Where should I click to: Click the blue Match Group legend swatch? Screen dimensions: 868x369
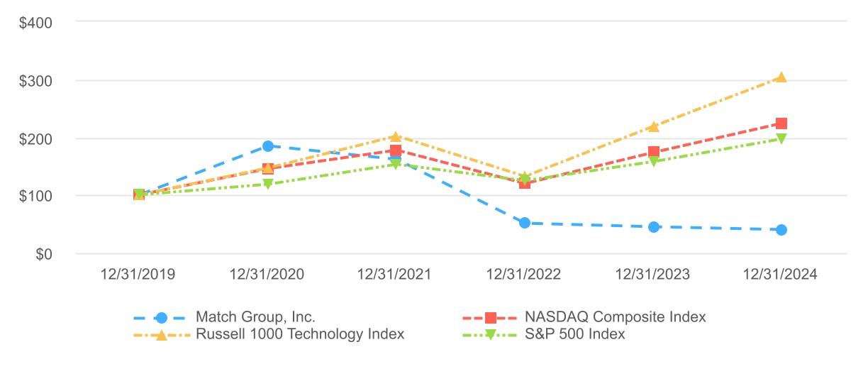pos(161,318)
